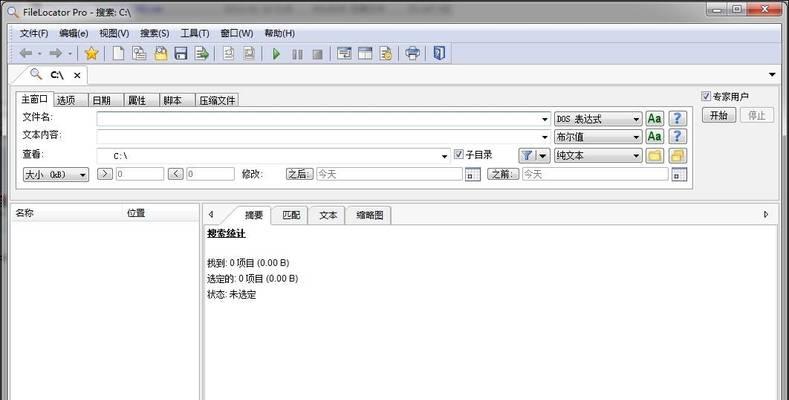This screenshot has width=789, height=400.
Task: Stop the search with square icon
Action: pyautogui.click(x=318, y=54)
